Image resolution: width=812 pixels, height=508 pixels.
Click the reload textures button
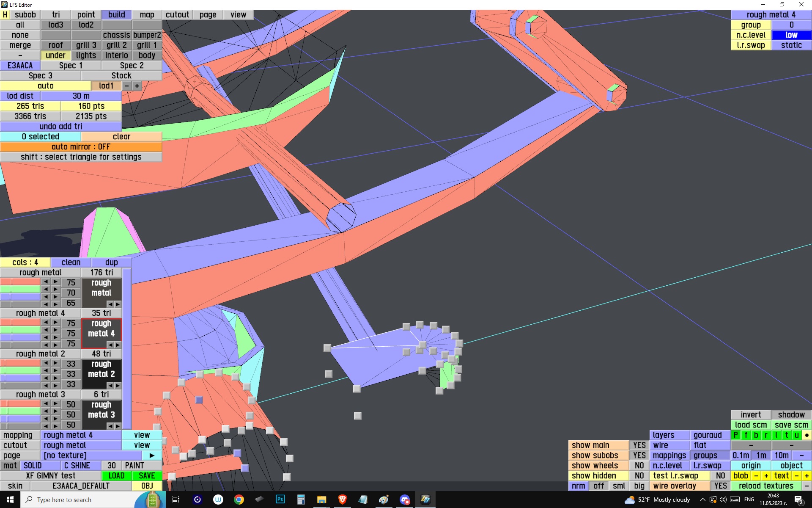click(766, 486)
